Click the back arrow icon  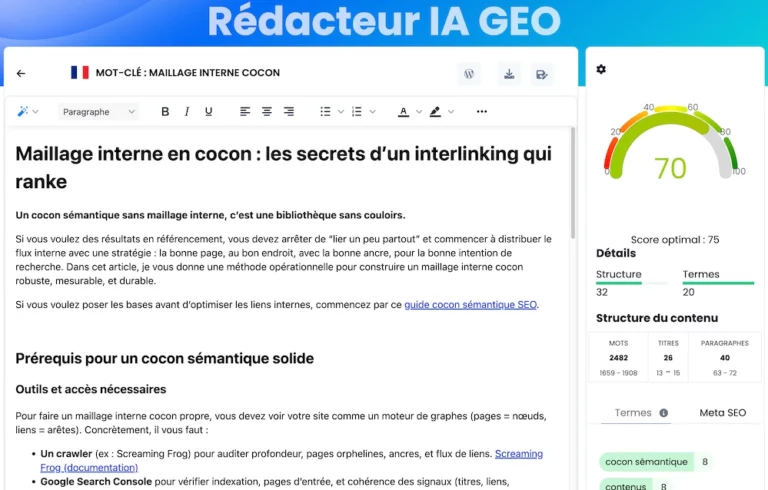pos(21,74)
